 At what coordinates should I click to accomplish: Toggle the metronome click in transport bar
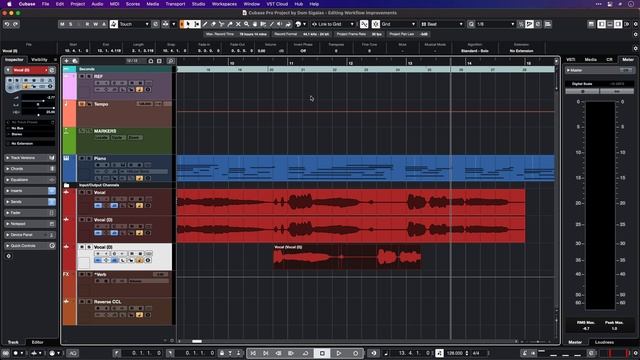[524, 353]
